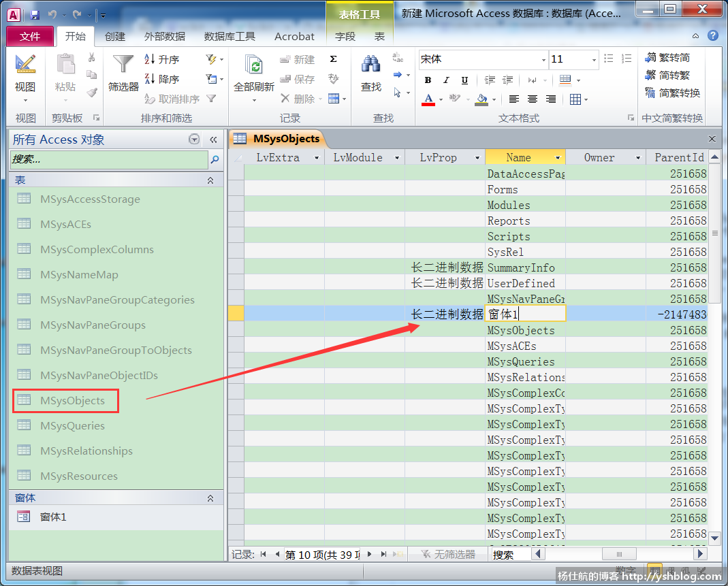Click the Help question mark icon
The width and height of the screenshot is (728, 586).
713,35
